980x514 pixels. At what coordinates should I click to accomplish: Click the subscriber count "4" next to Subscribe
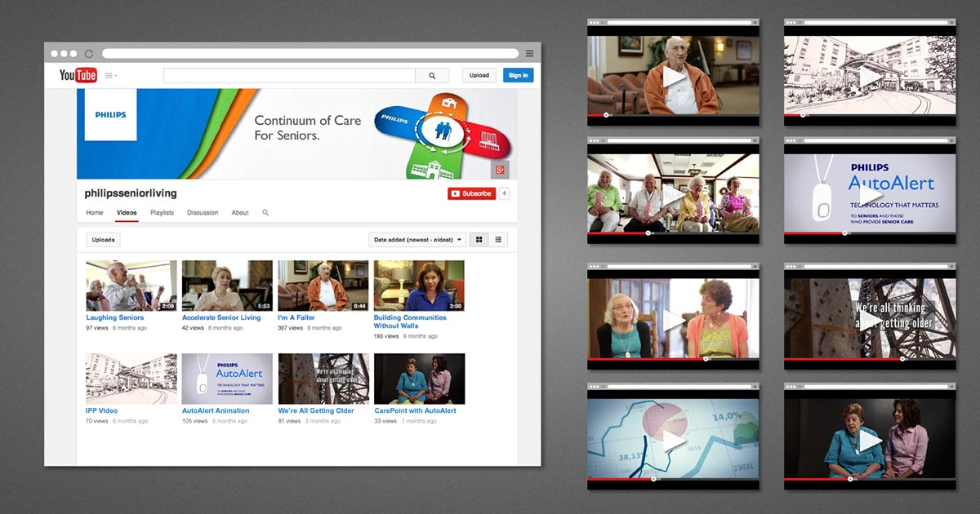coord(504,193)
